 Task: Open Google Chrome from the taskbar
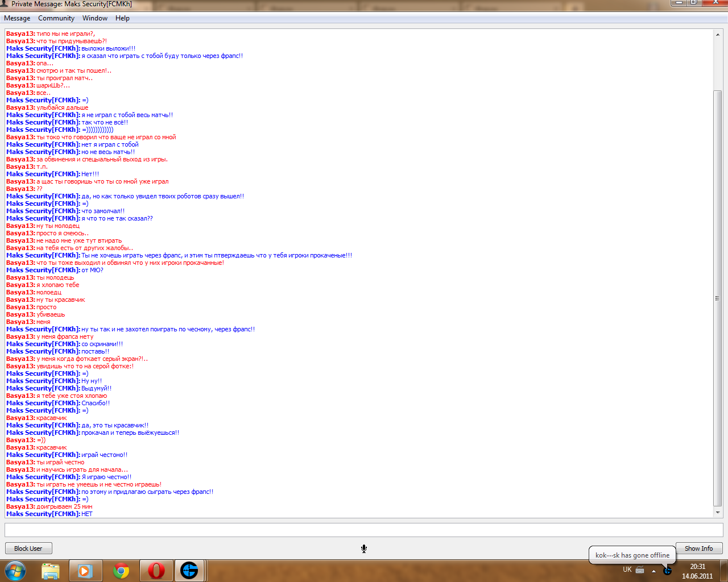[121, 571]
